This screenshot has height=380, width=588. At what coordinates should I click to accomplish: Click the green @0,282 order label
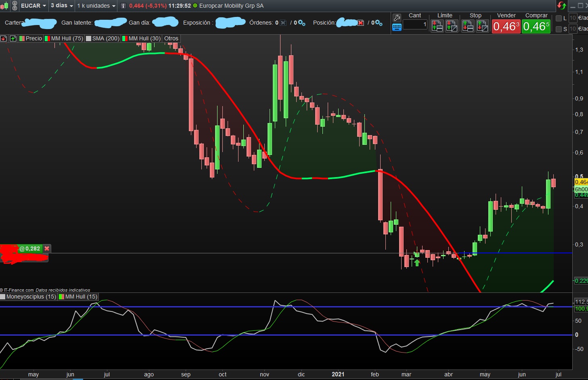[31, 248]
